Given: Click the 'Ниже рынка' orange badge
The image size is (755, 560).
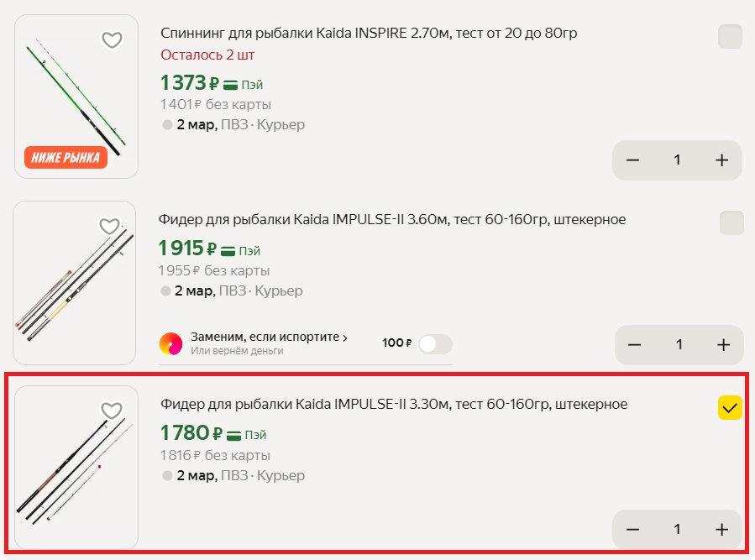Looking at the screenshot, I should [66, 157].
